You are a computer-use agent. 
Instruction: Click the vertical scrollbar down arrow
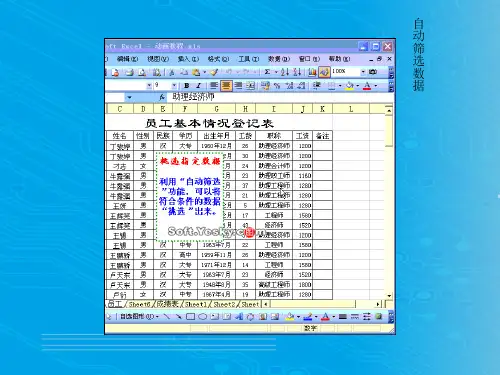[x=389, y=295]
